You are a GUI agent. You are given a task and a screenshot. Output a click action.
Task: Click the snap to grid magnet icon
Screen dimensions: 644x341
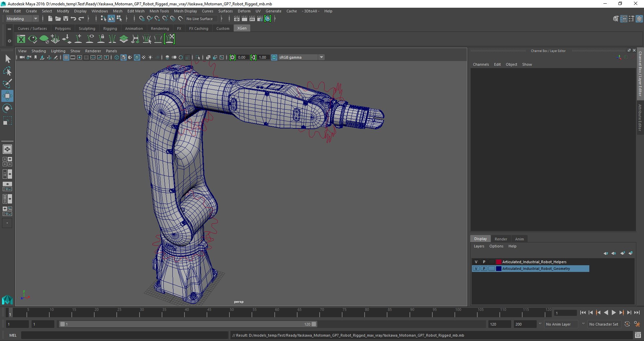click(x=142, y=19)
